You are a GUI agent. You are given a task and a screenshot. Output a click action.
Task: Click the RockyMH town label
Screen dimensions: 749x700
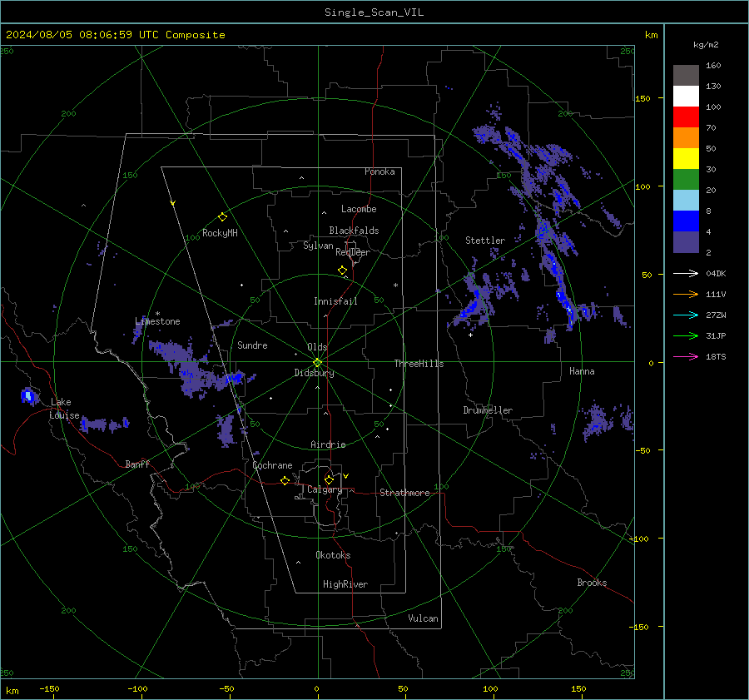pyautogui.click(x=220, y=233)
